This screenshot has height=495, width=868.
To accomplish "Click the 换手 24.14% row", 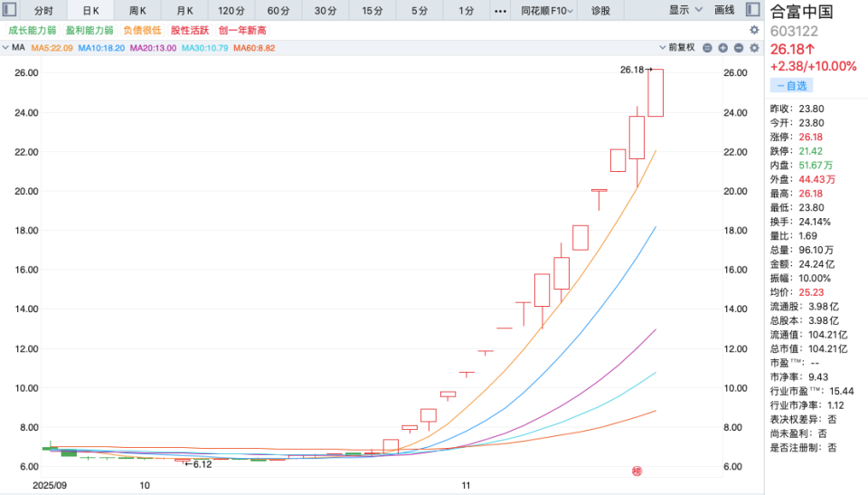I will point(800,222).
